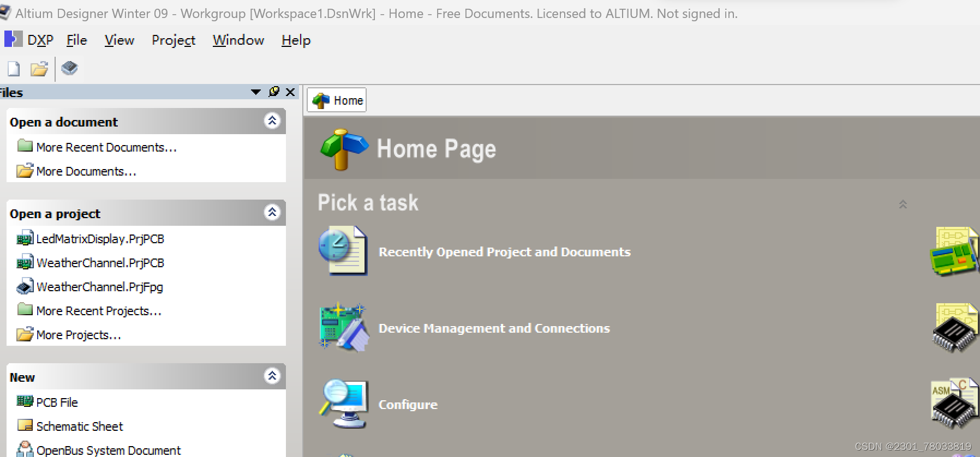This screenshot has height=457, width=980.
Task: Click the open folder toolbar icon
Action: 39,69
